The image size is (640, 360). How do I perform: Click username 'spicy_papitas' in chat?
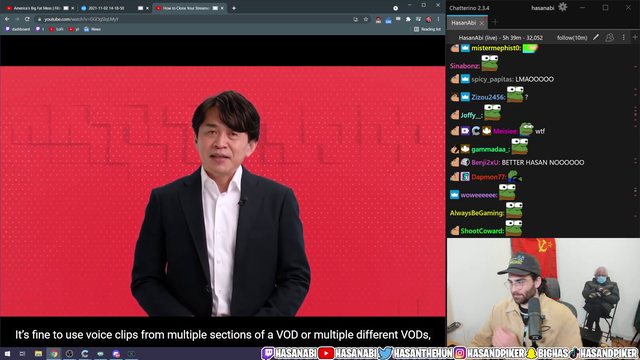492,79
